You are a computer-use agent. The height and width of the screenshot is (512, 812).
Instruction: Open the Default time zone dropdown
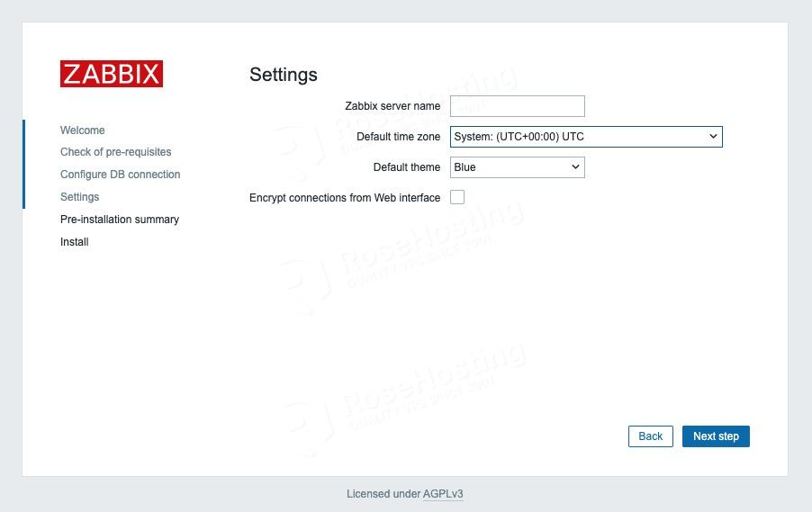click(586, 137)
